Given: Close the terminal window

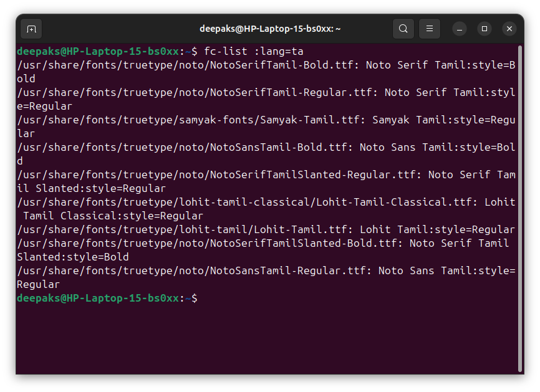Looking at the screenshot, I should [x=509, y=29].
